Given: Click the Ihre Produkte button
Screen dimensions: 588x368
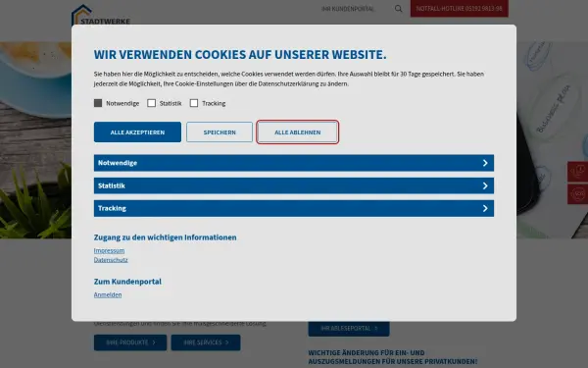Looking at the screenshot, I should tap(130, 342).
